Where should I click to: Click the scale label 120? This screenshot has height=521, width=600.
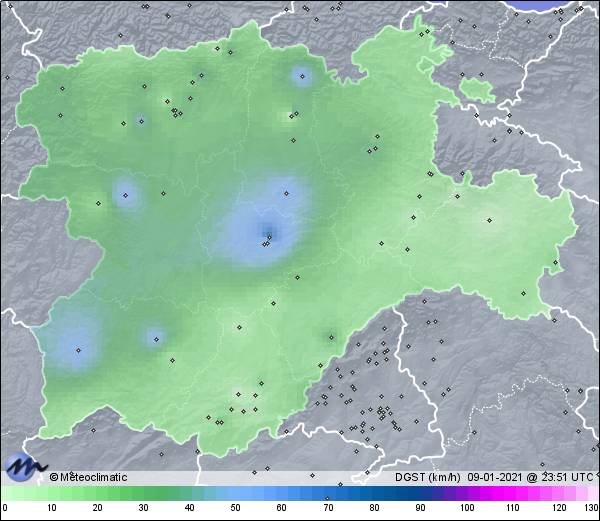[x=559, y=508]
